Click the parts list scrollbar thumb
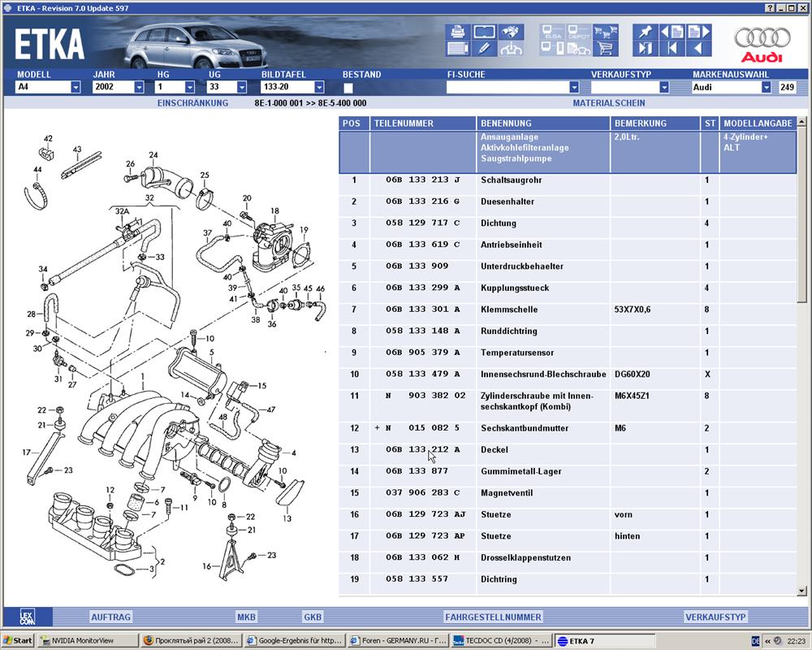The height and width of the screenshot is (650, 812). [x=801, y=214]
